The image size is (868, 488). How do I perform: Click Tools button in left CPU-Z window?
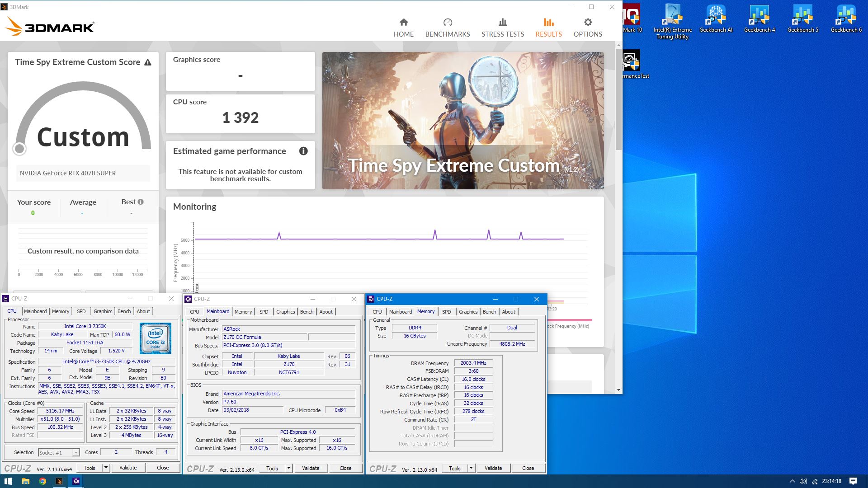click(90, 468)
